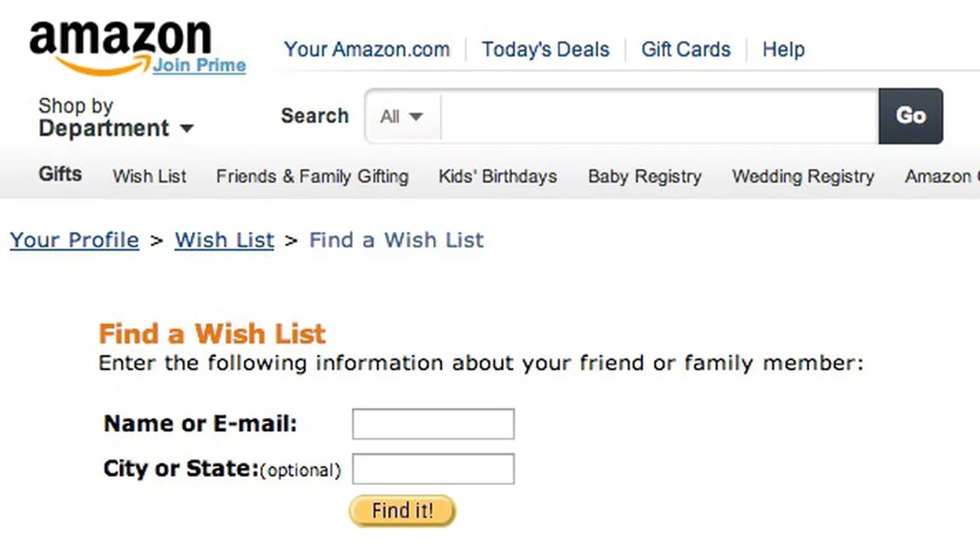This screenshot has height=551, width=980.
Task: Click the Help link
Action: (783, 49)
